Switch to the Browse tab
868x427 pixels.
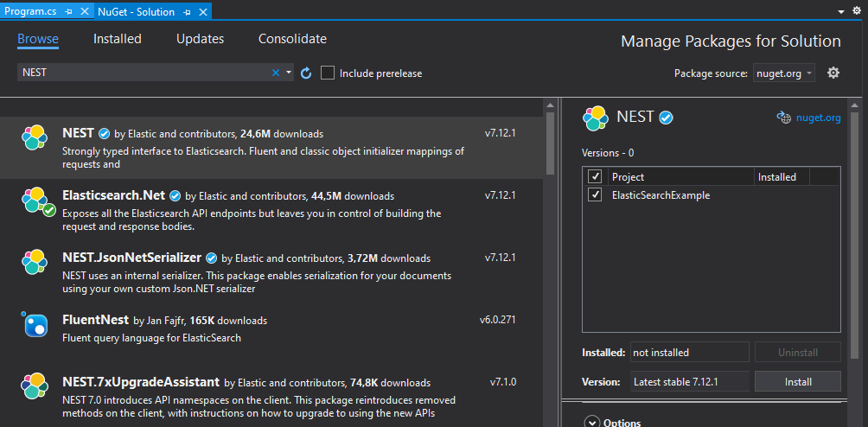38,39
